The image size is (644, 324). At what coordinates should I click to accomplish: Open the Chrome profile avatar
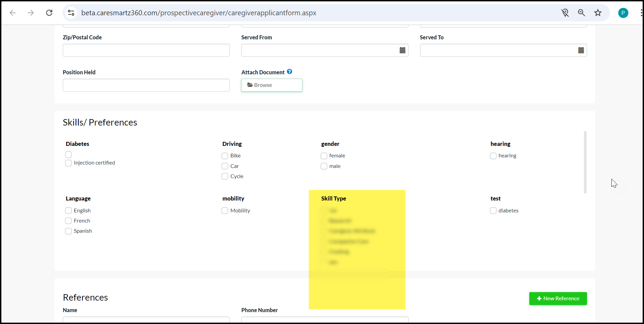[x=623, y=13]
